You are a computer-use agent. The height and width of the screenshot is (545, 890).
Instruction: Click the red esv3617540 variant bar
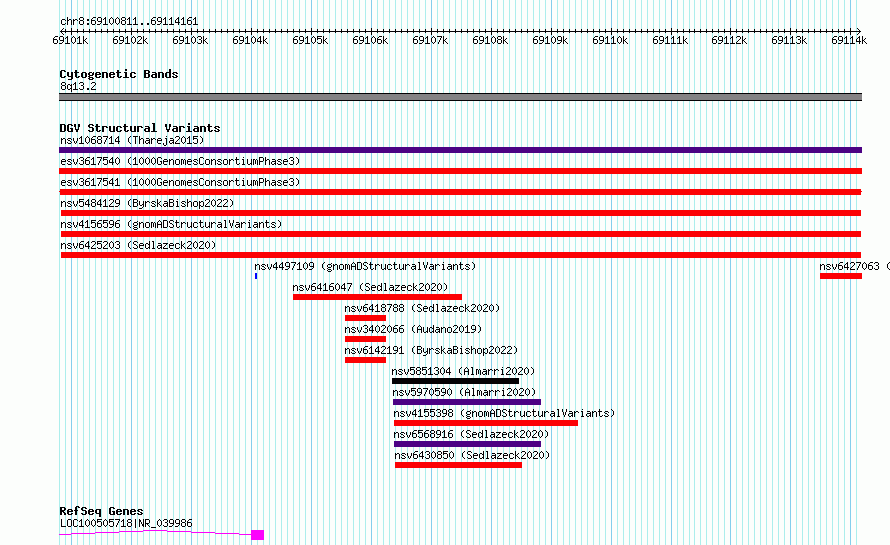click(x=460, y=171)
